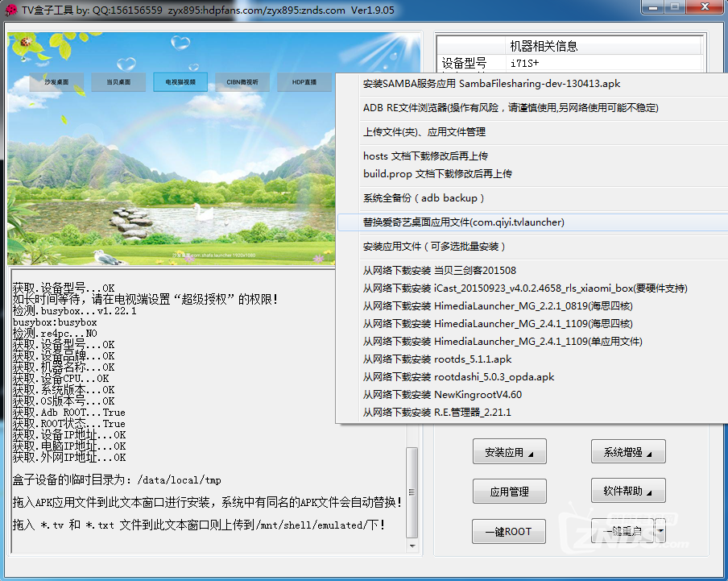Select 系统全备份 (adb backup) entry
Viewport: 728px width, 581px height.
[x=424, y=198]
